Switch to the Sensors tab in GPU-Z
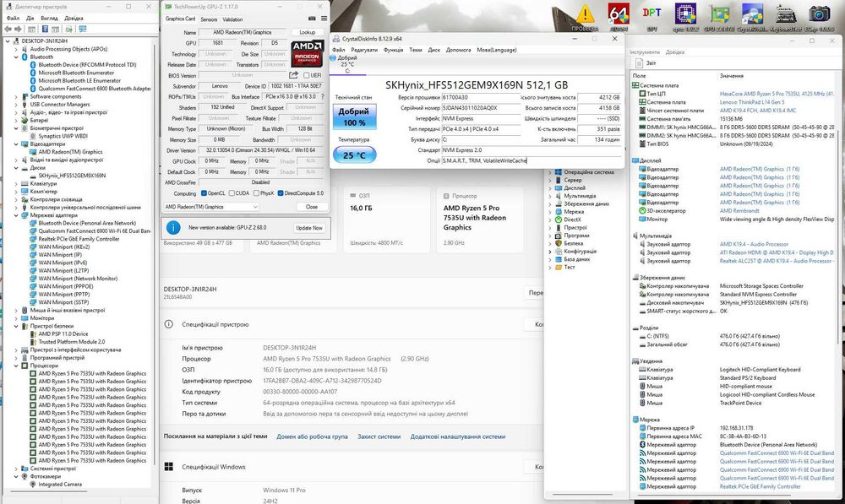Image resolution: width=845 pixels, height=504 pixels. (x=209, y=19)
